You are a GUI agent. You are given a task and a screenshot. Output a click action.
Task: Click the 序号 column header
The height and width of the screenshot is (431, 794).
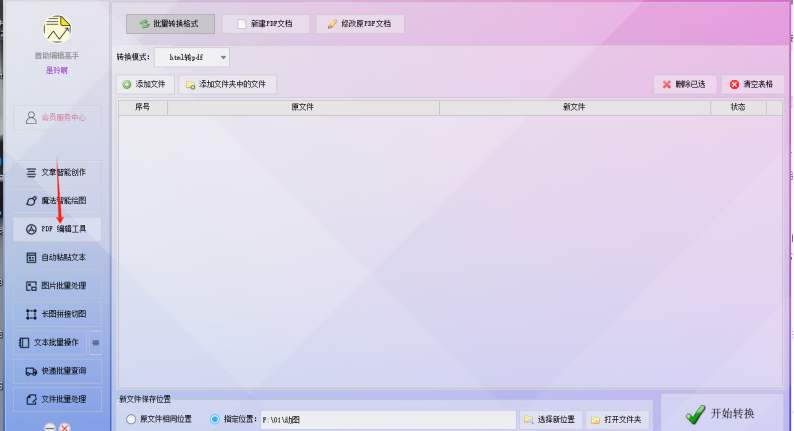[x=143, y=107]
